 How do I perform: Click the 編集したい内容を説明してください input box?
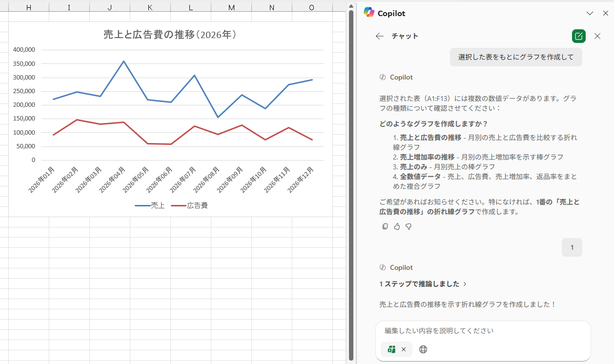click(x=482, y=331)
